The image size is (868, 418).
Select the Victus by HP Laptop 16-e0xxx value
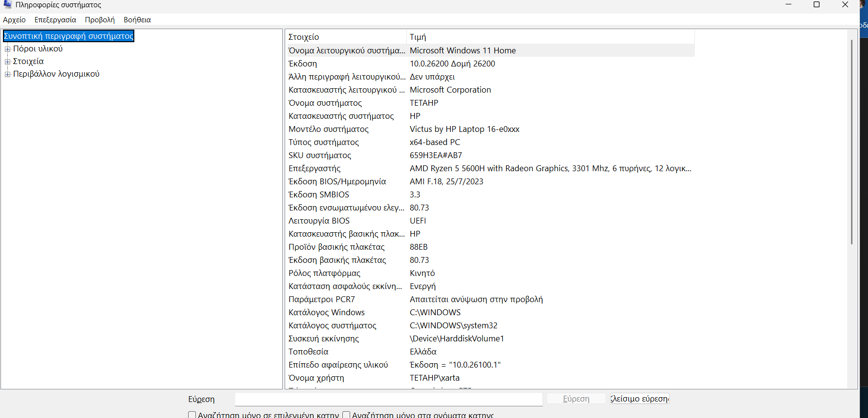465,129
